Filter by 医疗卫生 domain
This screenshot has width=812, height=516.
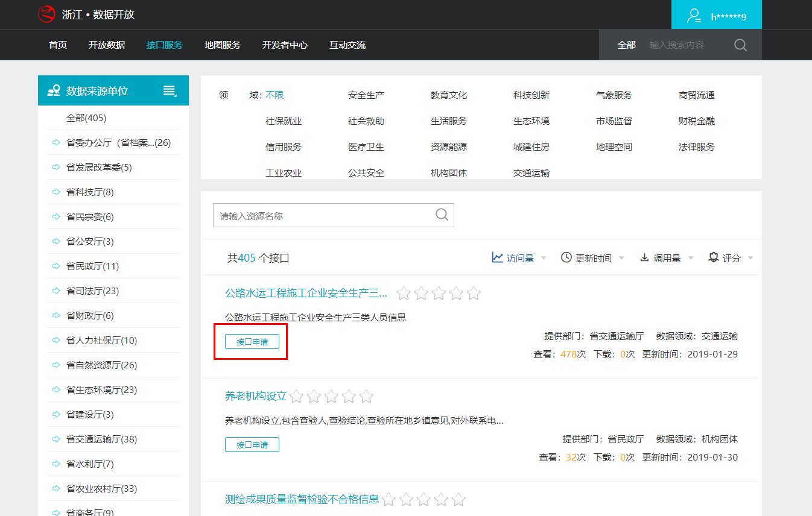(366, 147)
